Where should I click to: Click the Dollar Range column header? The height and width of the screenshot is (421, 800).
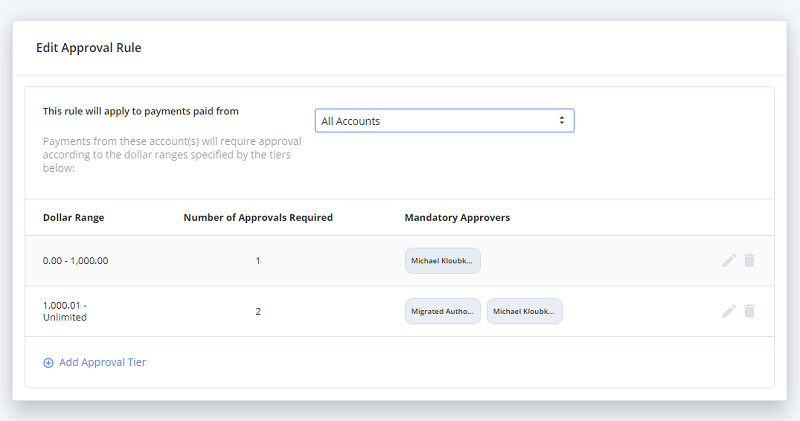click(x=73, y=217)
